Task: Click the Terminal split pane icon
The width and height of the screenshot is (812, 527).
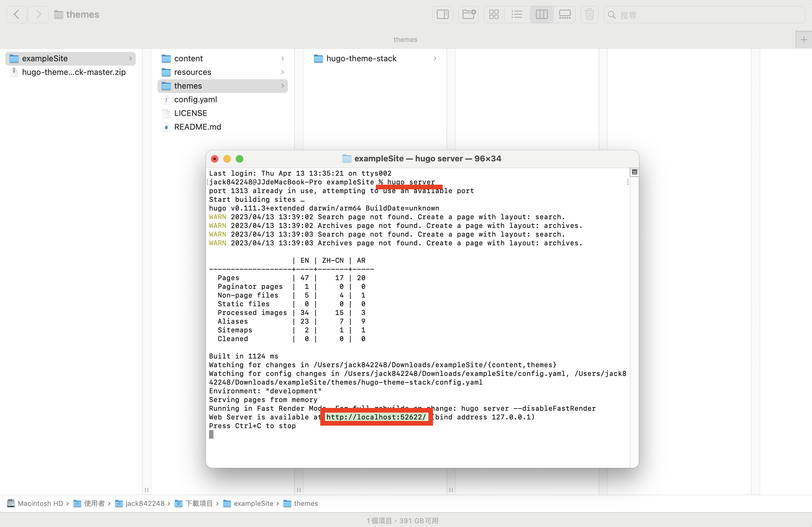Action: click(x=635, y=172)
